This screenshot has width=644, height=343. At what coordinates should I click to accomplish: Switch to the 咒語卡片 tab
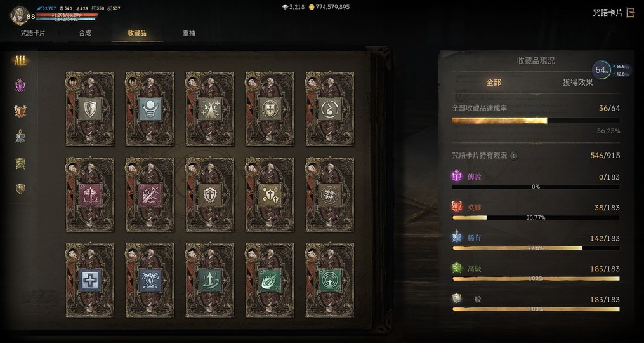coord(33,33)
